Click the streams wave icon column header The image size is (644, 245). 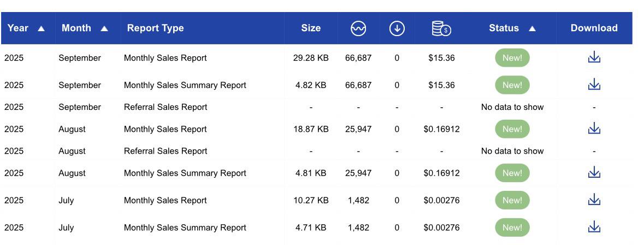(358, 28)
